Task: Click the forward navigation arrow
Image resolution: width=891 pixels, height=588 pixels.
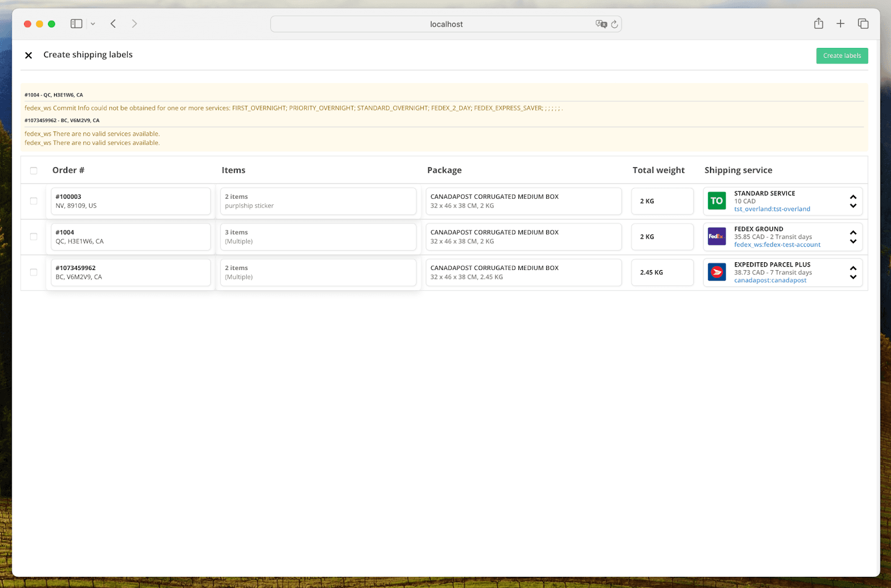Action: pos(134,23)
